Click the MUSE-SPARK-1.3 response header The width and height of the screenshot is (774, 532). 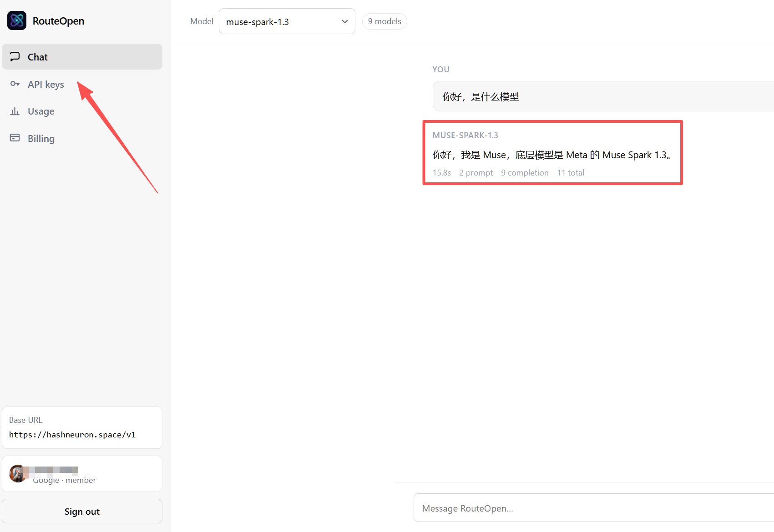tap(465, 135)
